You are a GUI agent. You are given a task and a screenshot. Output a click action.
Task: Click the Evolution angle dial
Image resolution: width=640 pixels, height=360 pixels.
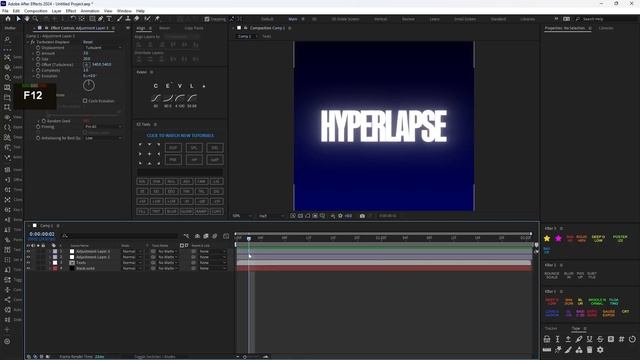coord(89,85)
